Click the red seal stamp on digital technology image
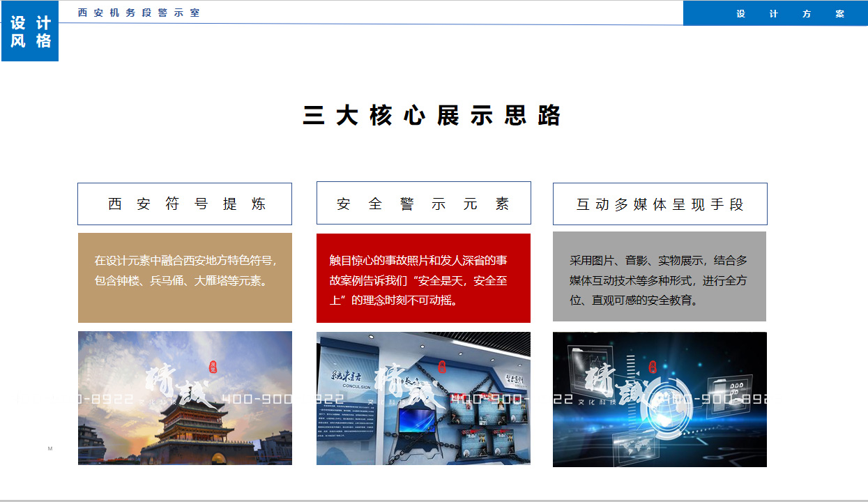Viewport: 868px width, 502px height. (652, 367)
